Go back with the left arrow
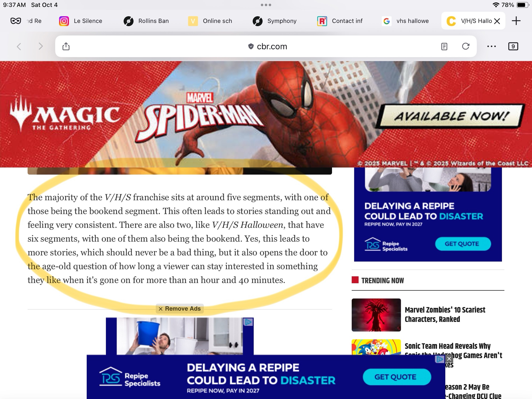Viewport: 532px width, 399px height. point(19,47)
